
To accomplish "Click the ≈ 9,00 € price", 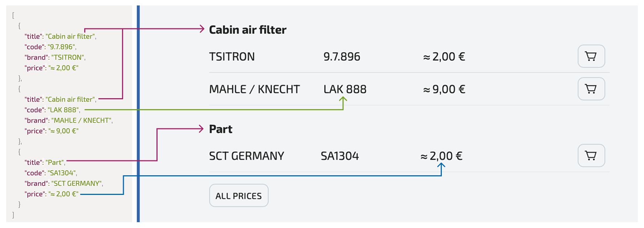I will click(444, 89).
